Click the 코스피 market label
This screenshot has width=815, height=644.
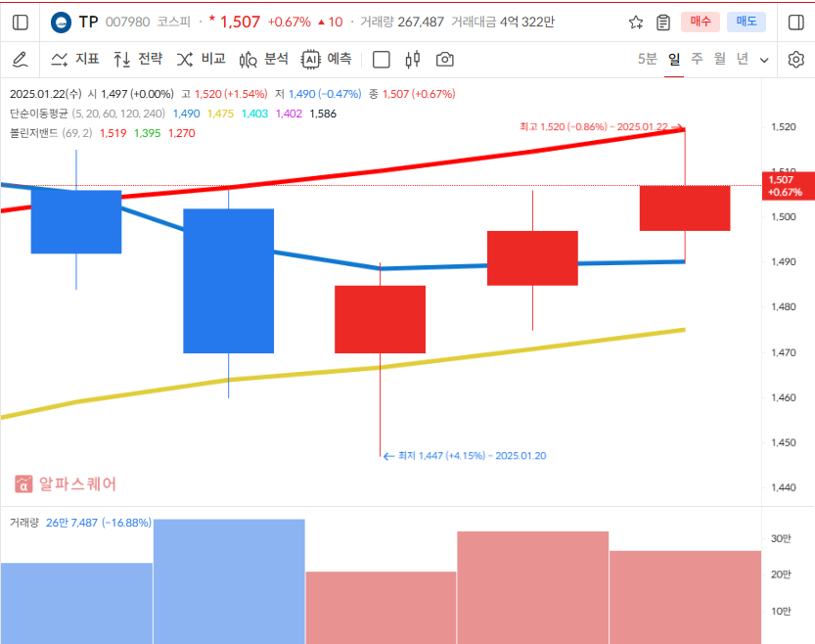174,22
